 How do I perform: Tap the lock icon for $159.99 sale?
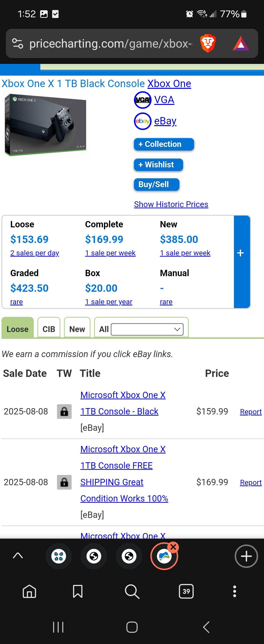pyautogui.click(x=64, y=411)
